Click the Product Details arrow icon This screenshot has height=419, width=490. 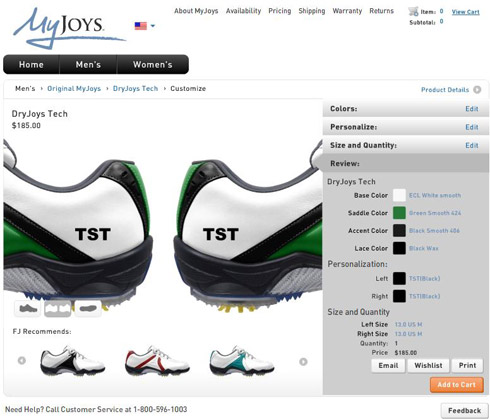pyautogui.click(x=477, y=90)
